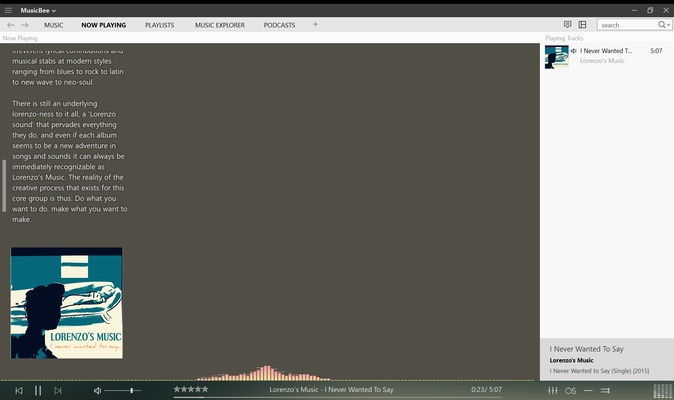Select the NOW PLAYING tab
The width and height of the screenshot is (674, 400).
[x=104, y=25]
